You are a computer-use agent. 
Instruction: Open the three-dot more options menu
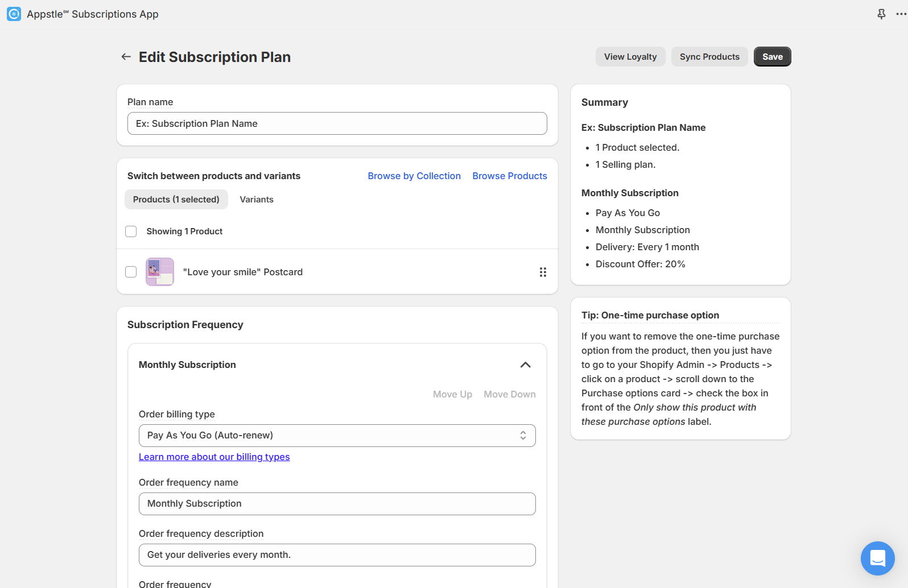tap(901, 14)
